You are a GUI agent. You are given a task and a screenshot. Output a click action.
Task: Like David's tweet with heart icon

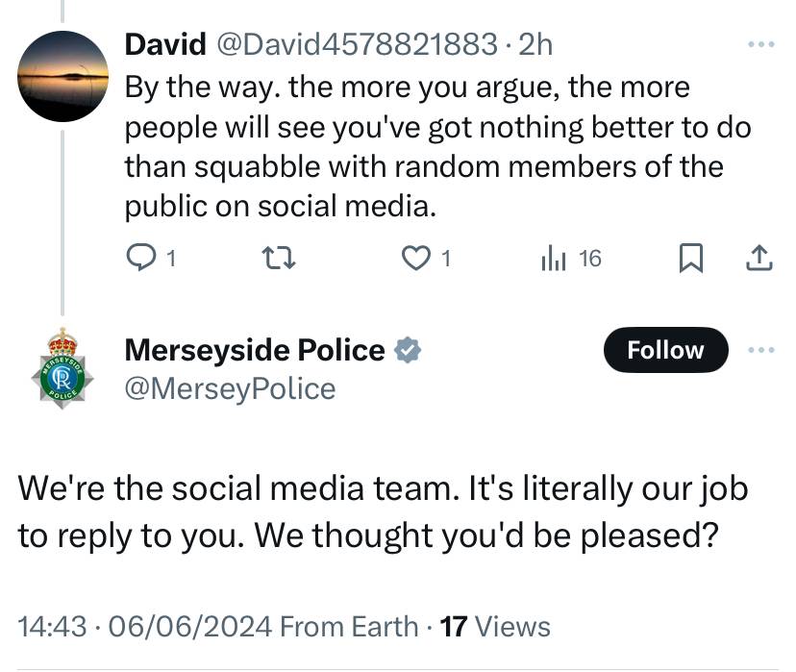(x=416, y=258)
